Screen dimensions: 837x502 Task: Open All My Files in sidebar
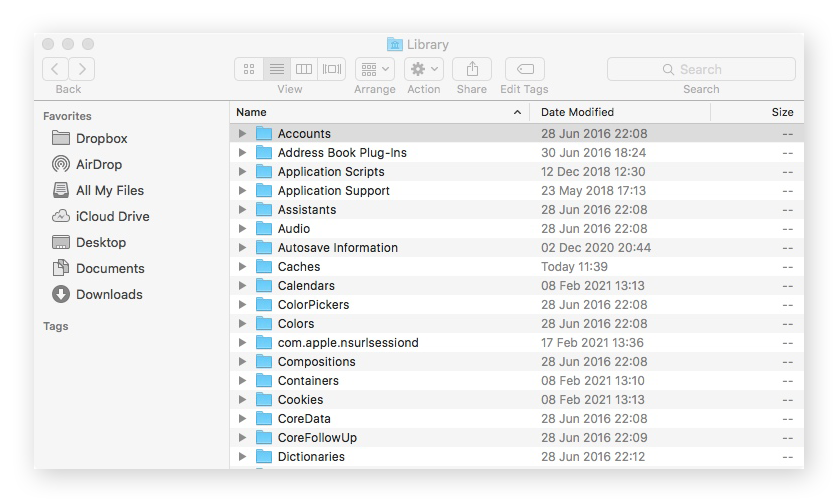tap(98, 190)
